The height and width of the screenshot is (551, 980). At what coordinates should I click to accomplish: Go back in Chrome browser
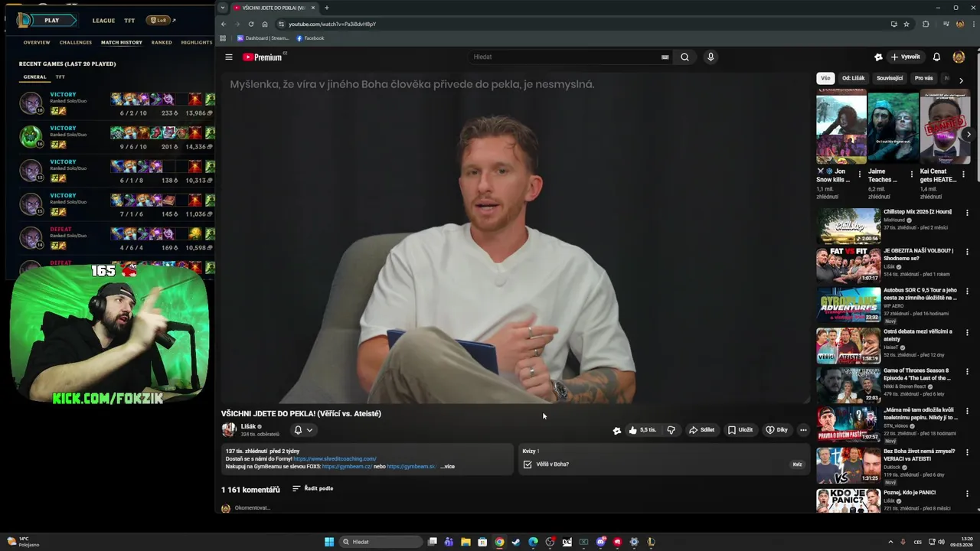coord(224,24)
